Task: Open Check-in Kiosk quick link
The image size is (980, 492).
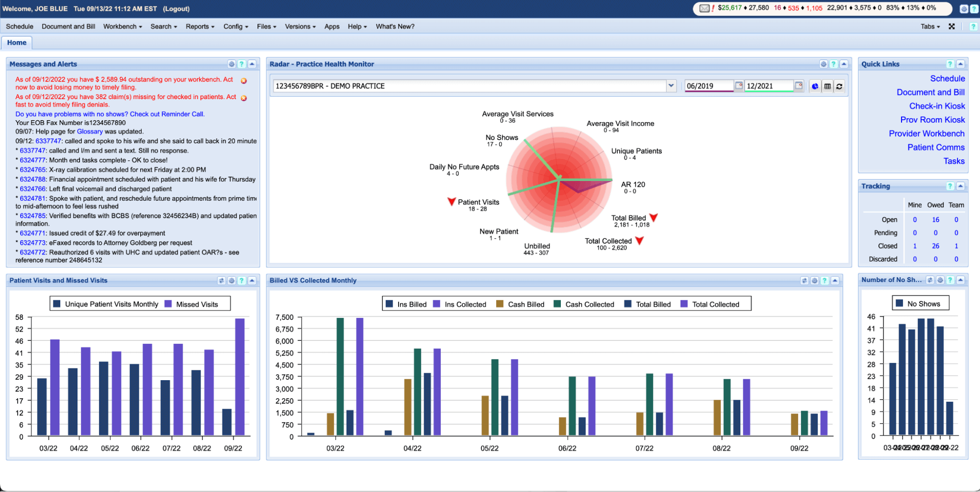Action: tap(937, 106)
